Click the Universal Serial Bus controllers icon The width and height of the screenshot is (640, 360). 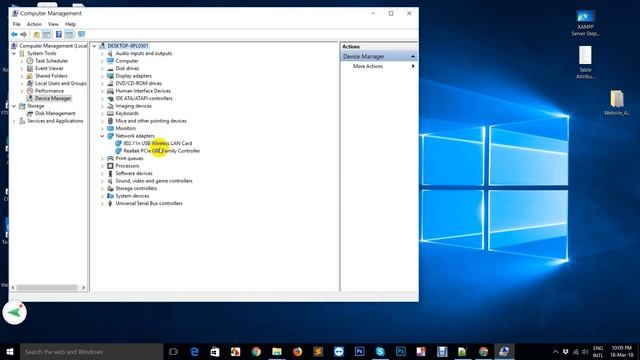coord(110,203)
